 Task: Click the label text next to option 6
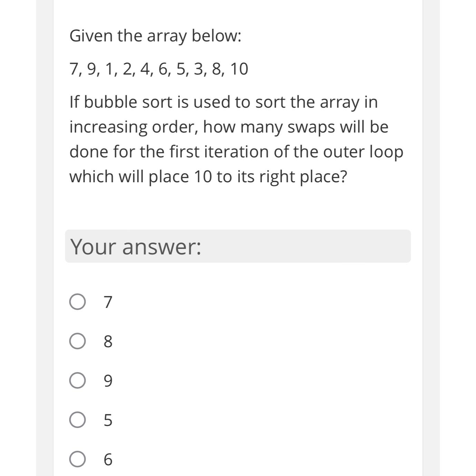107,459
